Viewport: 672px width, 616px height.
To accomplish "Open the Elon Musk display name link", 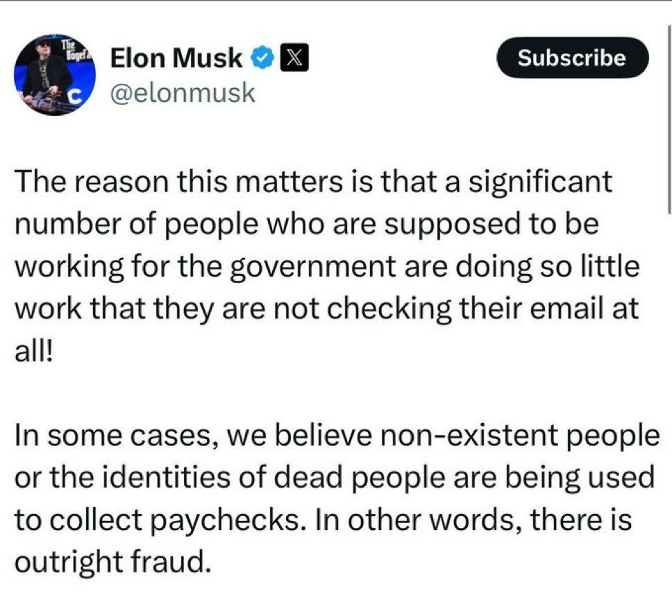I will (x=177, y=59).
